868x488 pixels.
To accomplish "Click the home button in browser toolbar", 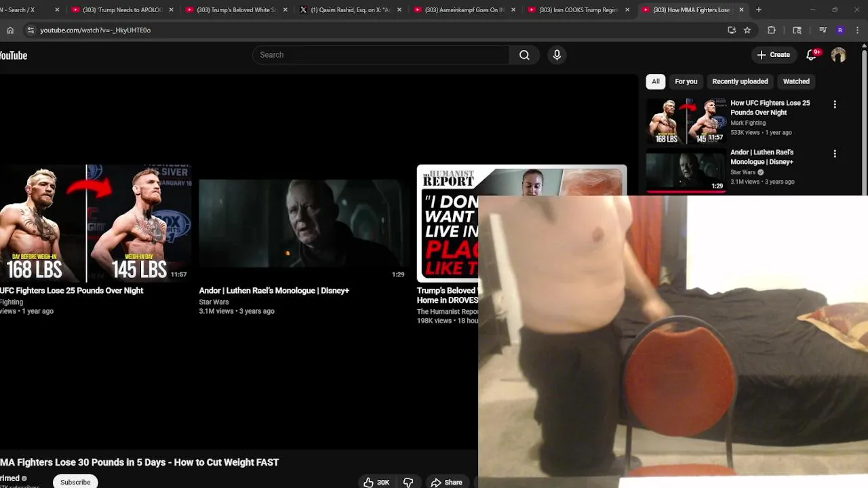I will (10, 30).
